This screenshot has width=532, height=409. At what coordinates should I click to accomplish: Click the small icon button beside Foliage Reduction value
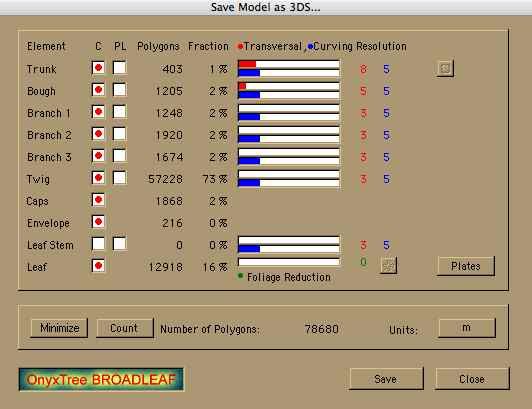click(388, 265)
